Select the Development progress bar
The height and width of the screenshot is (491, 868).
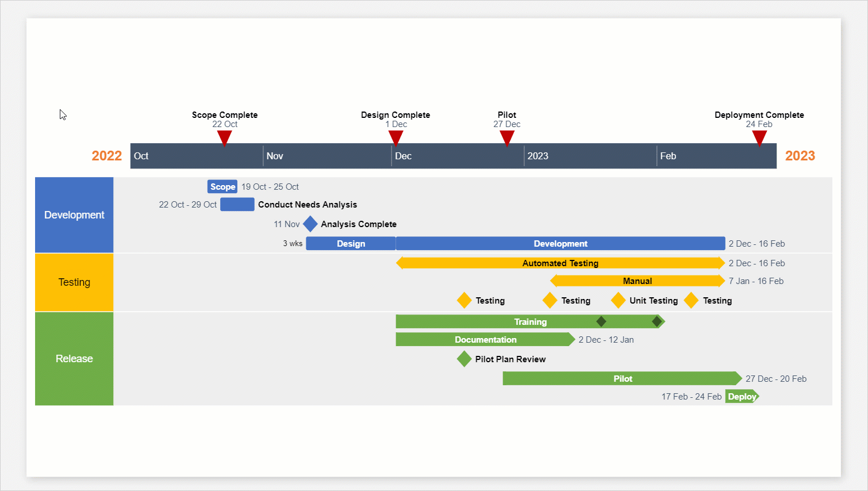click(560, 243)
